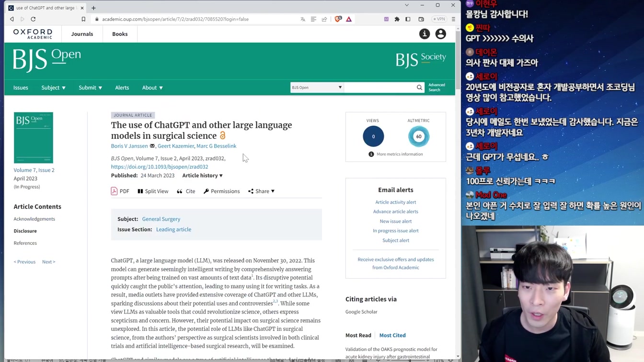Open the article DOI link
This screenshot has width=644, height=362.
160,167
